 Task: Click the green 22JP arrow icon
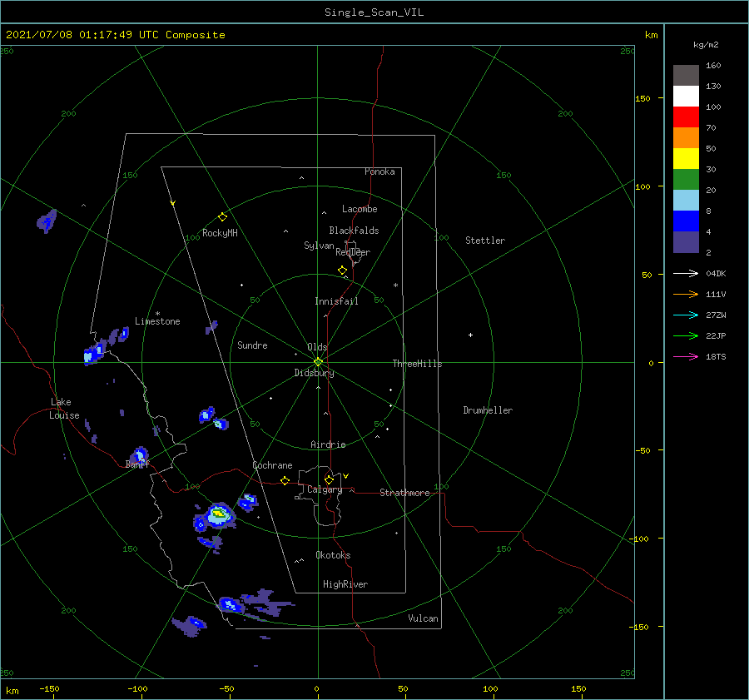[x=686, y=336]
